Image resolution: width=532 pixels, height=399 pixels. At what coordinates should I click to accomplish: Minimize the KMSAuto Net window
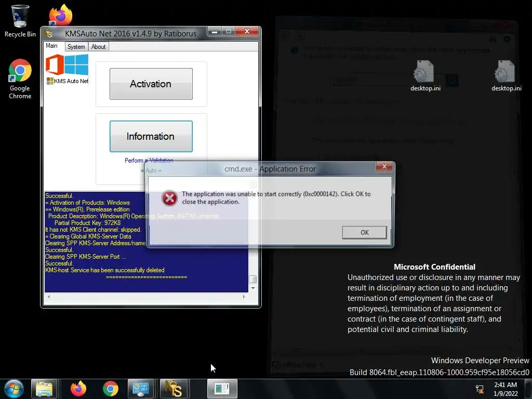click(x=215, y=32)
